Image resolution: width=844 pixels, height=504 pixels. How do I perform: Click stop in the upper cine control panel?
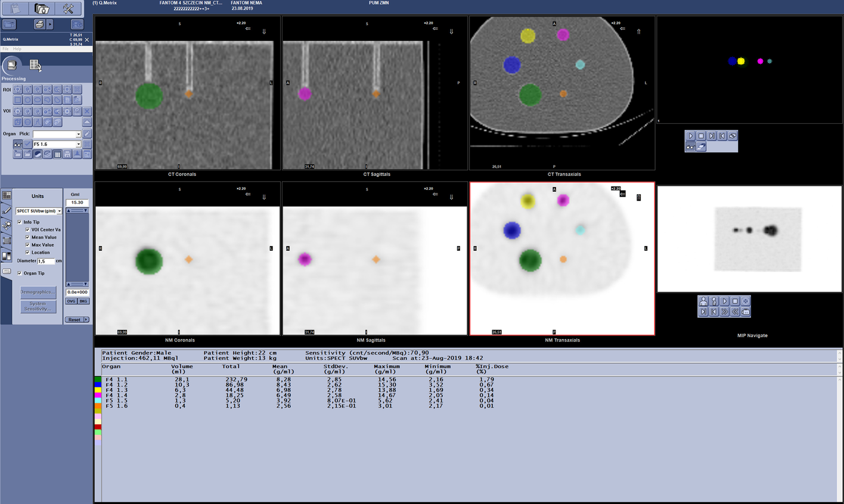point(702,136)
